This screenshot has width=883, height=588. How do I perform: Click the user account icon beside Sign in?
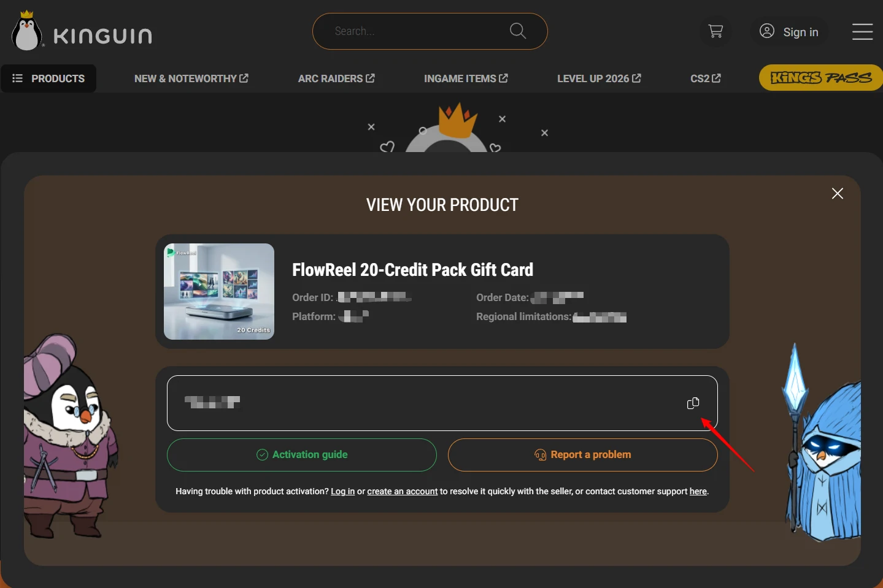pyautogui.click(x=766, y=31)
